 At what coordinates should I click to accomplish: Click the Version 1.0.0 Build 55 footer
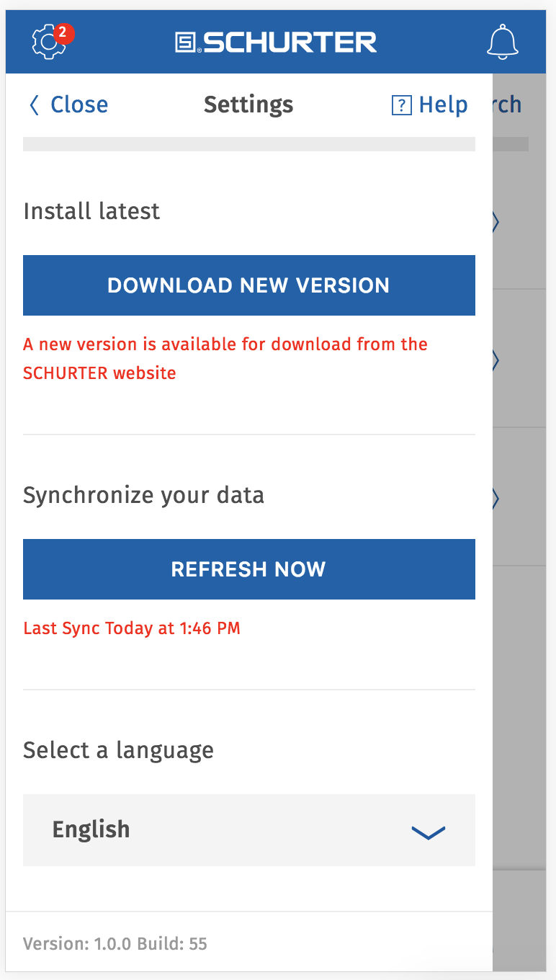coord(115,944)
